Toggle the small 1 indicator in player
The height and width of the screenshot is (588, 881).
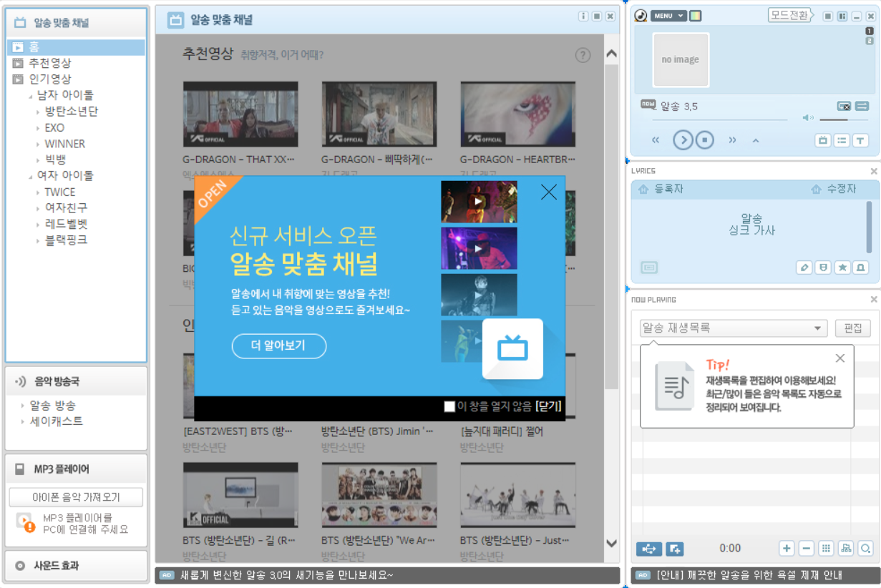(x=870, y=31)
